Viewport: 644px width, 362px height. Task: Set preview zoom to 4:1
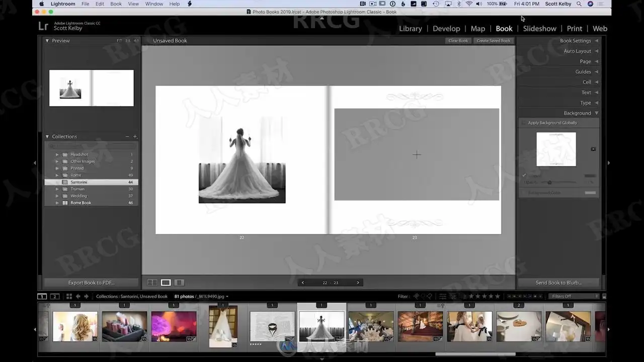tap(136, 41)
